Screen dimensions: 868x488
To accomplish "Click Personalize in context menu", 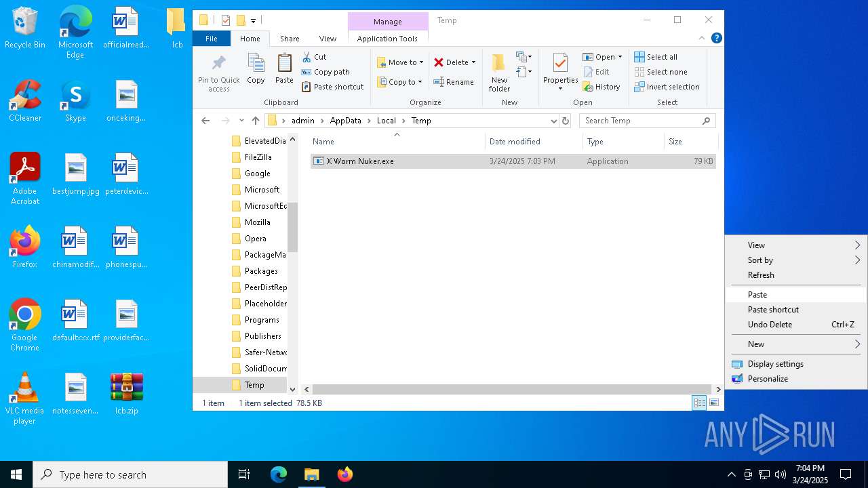I will coord(796,379).
